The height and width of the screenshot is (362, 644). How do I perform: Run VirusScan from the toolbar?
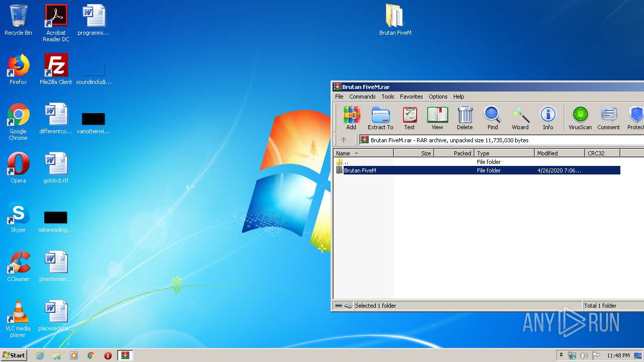[x=580, y=118]
